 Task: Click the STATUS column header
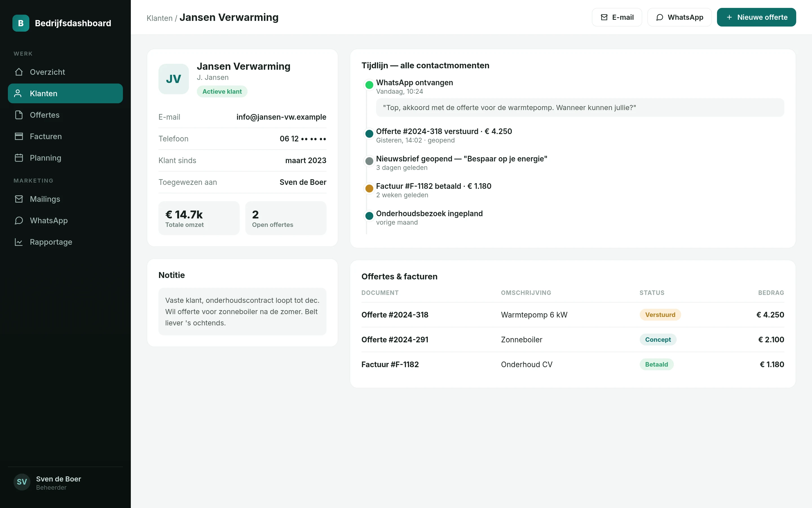pos(652,293)
